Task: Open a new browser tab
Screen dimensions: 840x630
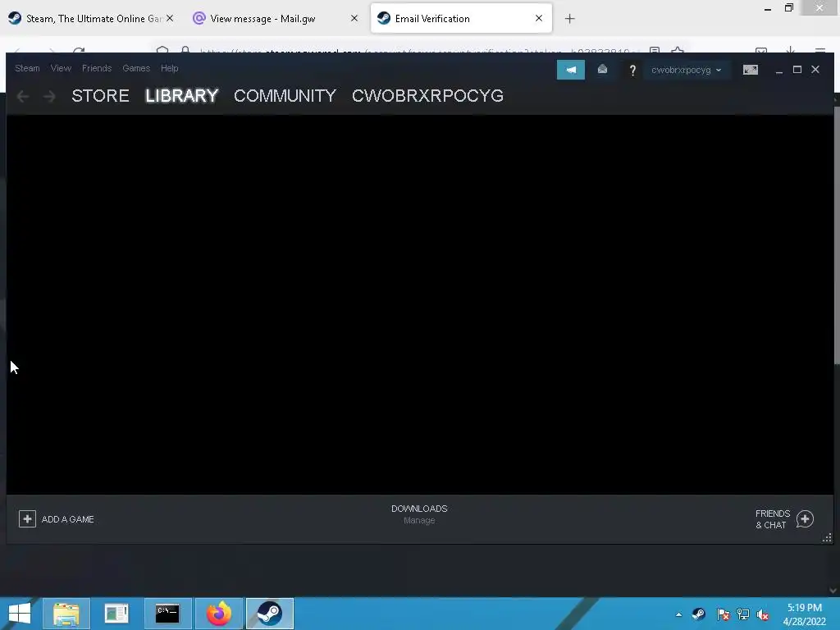Action: coord(569,19)
